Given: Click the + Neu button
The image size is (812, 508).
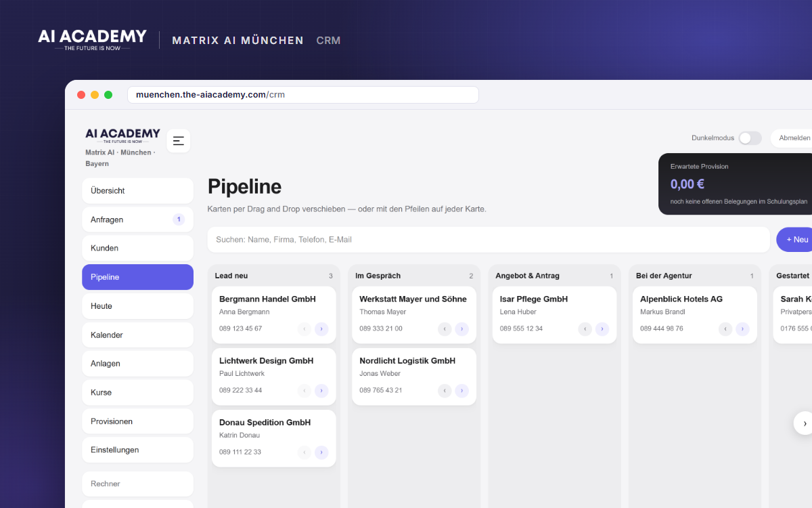Looking at the screenshot, I should coord(795,240).
